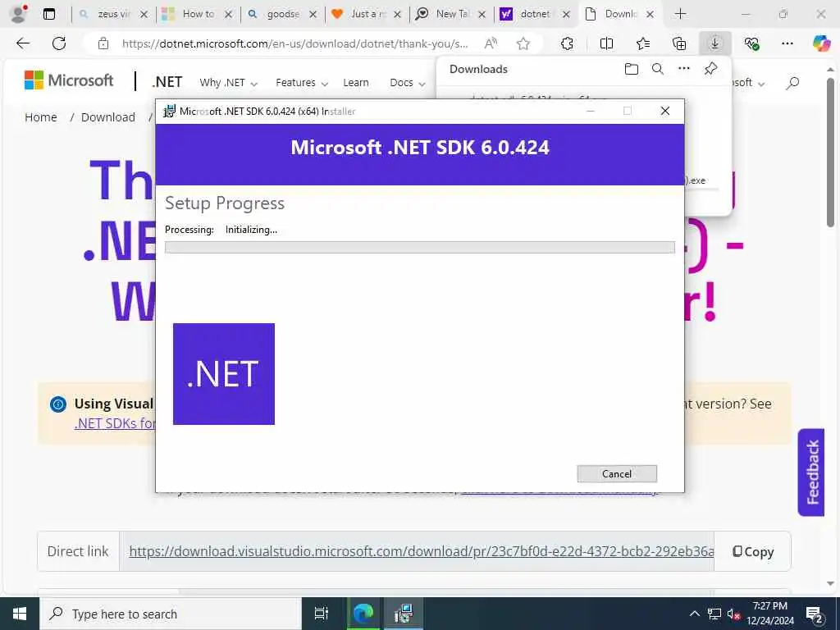840x630 pixels.
Task: View site information lock icon
Action: 103,43
